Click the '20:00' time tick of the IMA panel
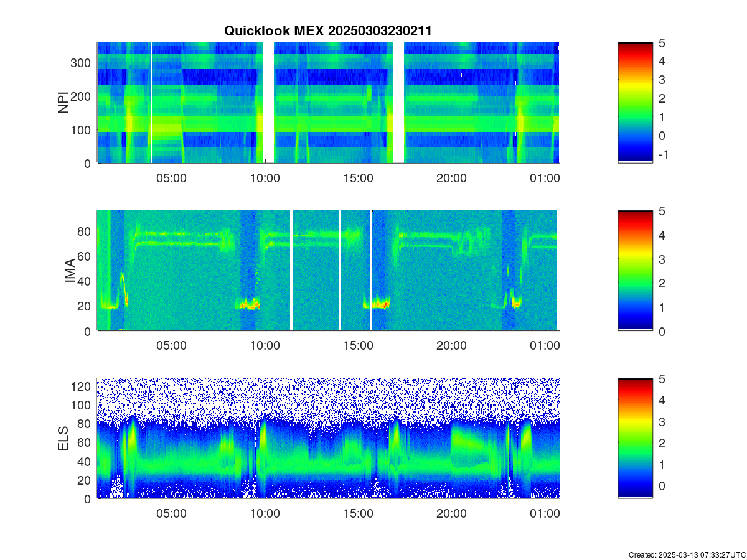 [x=451, y=346]
